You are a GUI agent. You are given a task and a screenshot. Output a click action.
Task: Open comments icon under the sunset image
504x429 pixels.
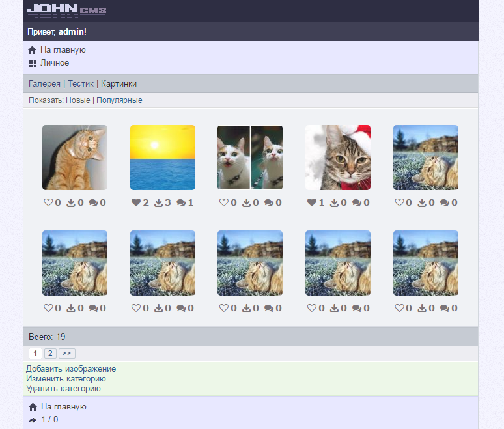[x=181, y=203]
